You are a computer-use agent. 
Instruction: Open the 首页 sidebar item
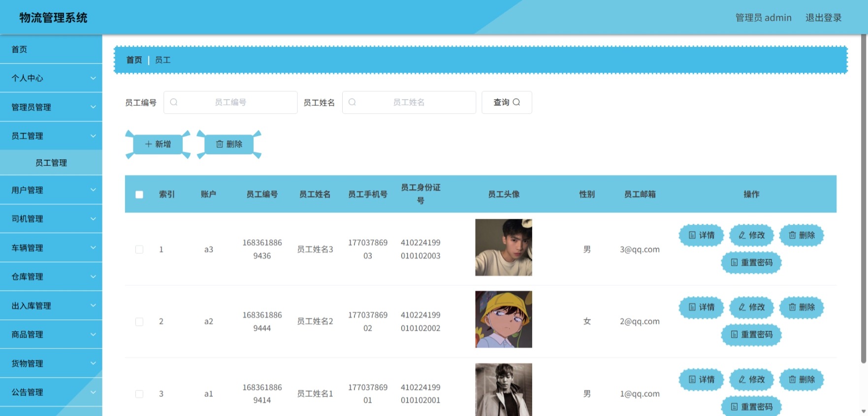(51, 49)
